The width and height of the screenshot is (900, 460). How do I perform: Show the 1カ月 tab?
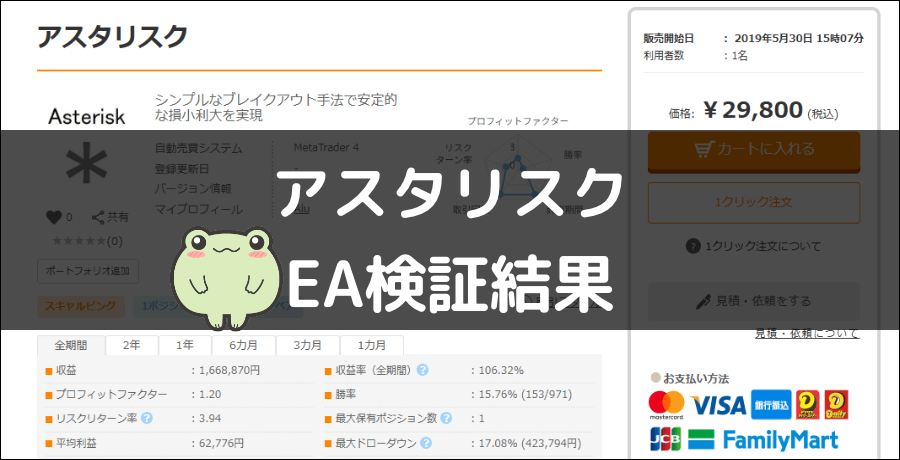[372, 345]
